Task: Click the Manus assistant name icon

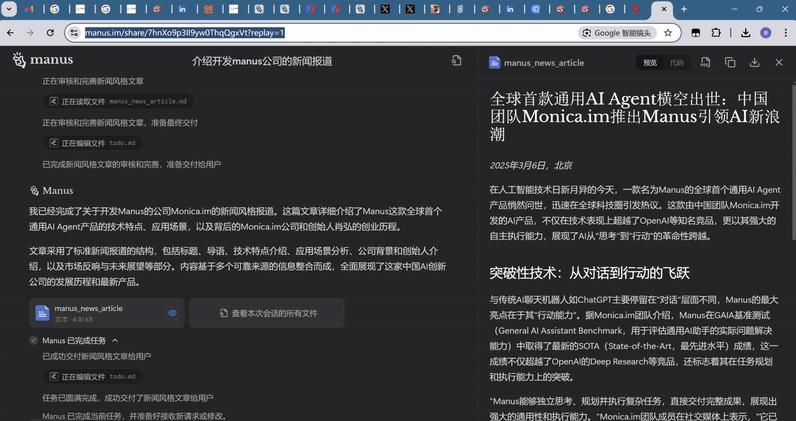Action: [x=35, y=191]
